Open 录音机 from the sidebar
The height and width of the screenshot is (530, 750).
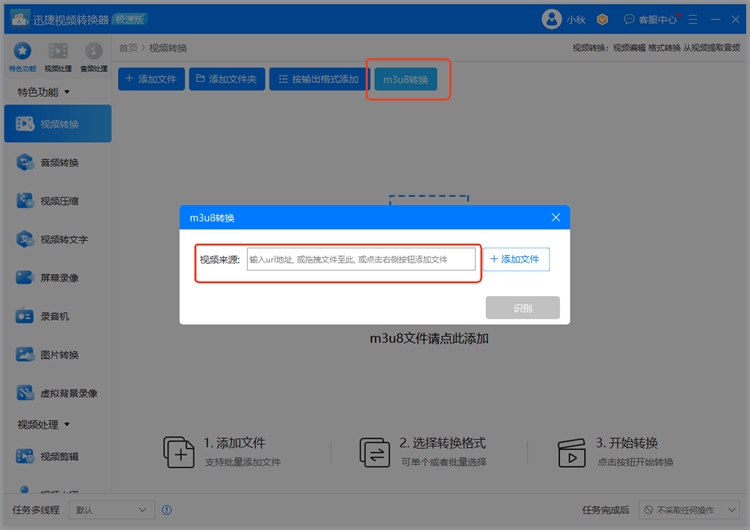58,316
